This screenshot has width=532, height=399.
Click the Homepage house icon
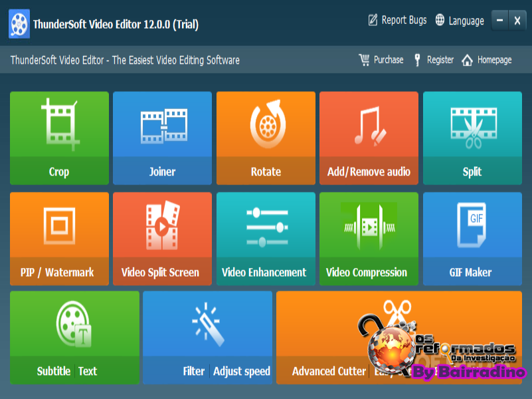click(x=467, y=60)
